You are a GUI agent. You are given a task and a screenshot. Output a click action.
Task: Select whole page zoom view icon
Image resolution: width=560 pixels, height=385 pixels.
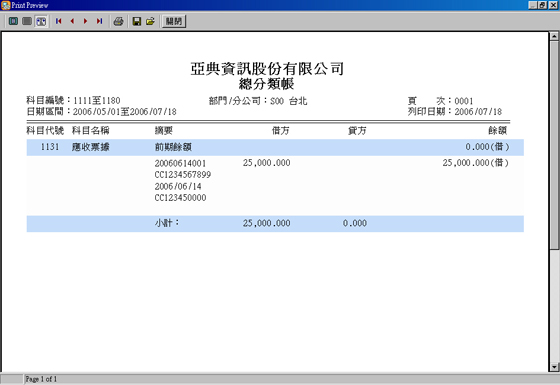[x=13, y=21]
